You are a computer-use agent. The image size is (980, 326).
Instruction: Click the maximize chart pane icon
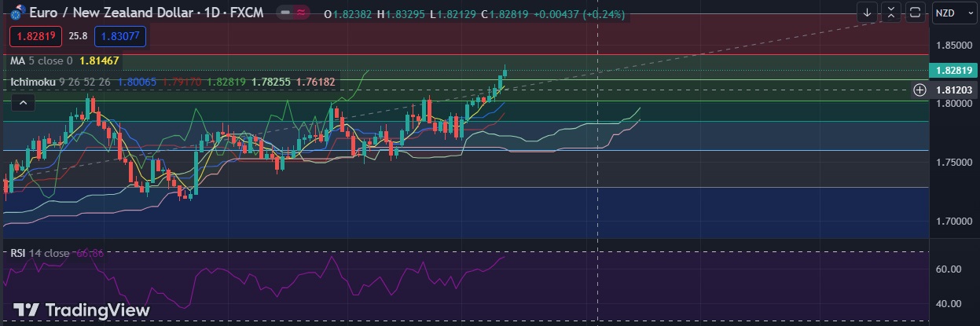click(x=915, y=13)
